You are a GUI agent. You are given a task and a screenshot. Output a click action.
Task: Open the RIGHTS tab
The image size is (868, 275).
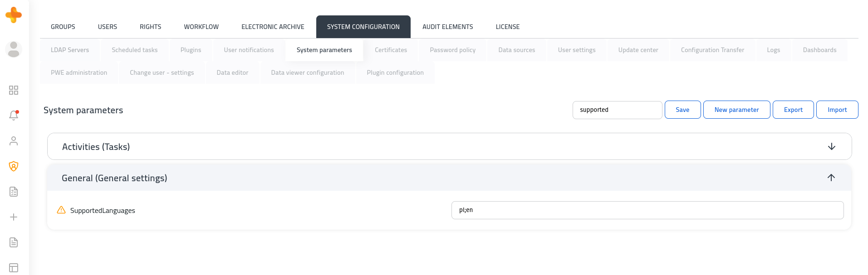point(151,27)
